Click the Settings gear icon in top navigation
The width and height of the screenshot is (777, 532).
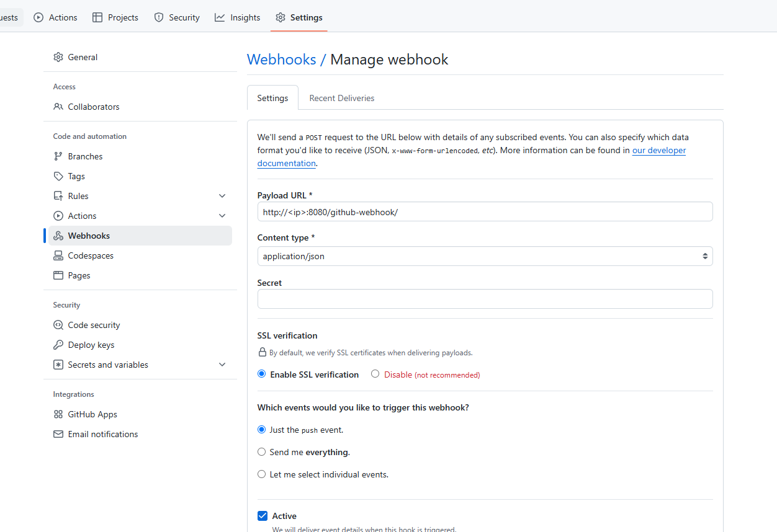pos(281,17)
